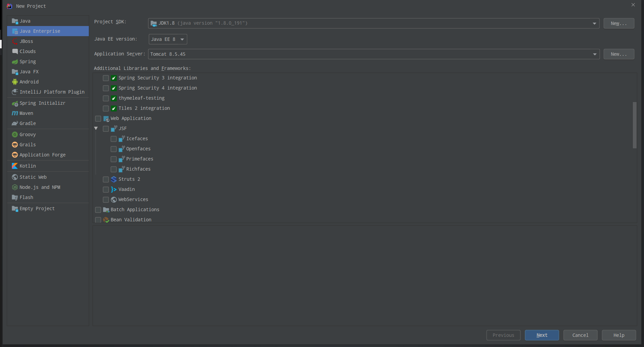
Task: Click the Spring leaf icon
Action: pos(15,61)
